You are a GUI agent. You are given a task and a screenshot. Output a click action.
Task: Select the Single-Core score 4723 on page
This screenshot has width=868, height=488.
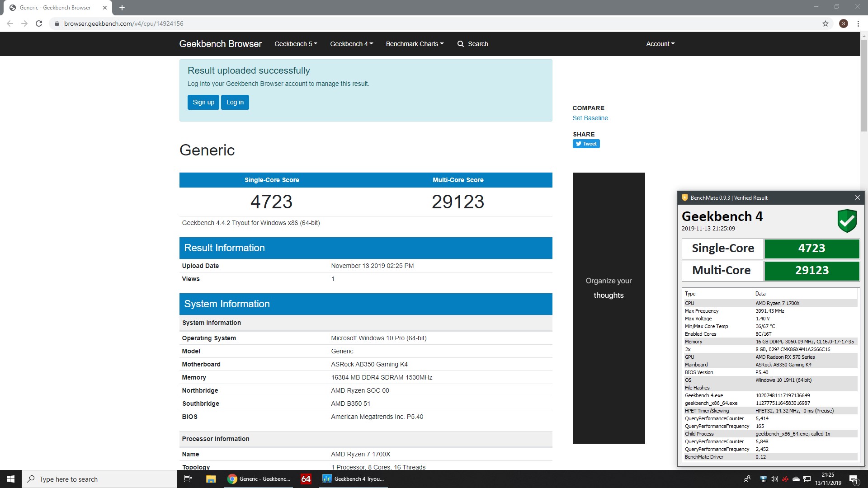click(272, 202)
